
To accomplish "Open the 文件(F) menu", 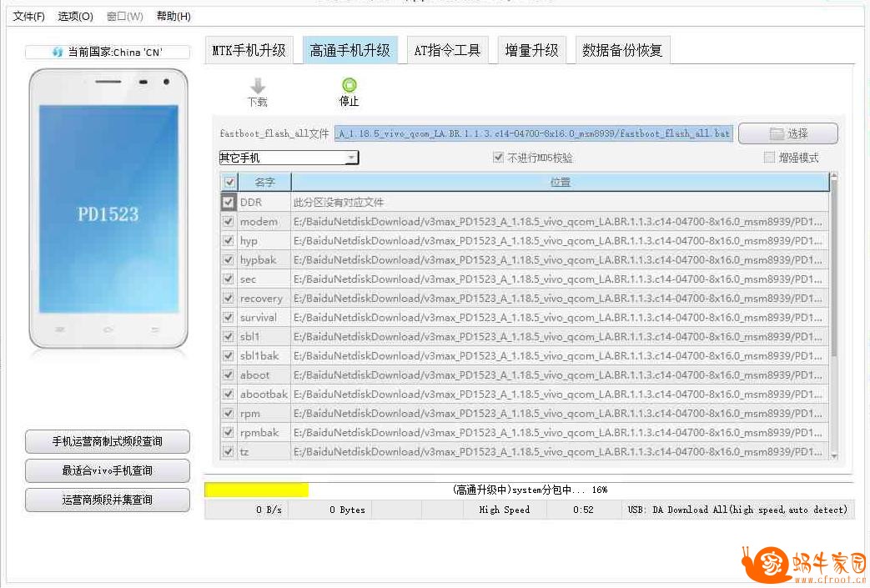I will pos(29,16).
